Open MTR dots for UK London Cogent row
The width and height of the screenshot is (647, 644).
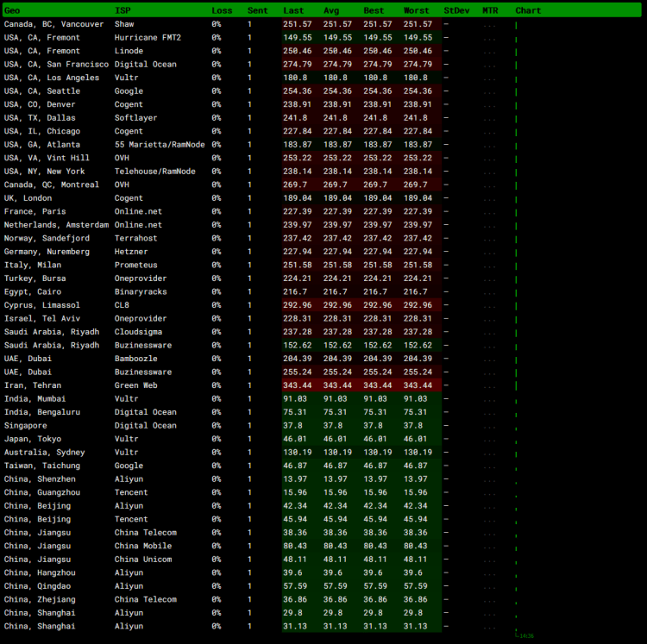(x=489, y=198)
